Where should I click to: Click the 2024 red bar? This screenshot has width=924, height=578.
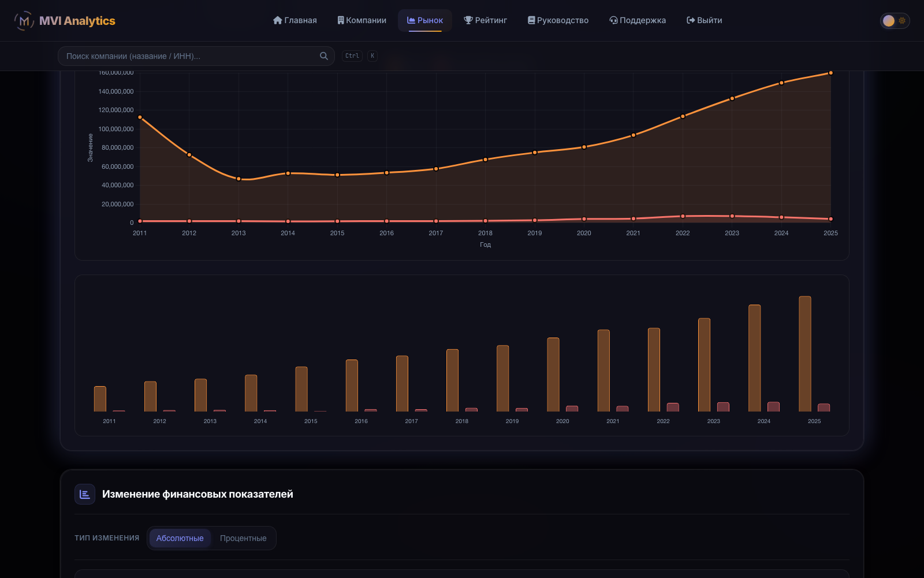773,407
